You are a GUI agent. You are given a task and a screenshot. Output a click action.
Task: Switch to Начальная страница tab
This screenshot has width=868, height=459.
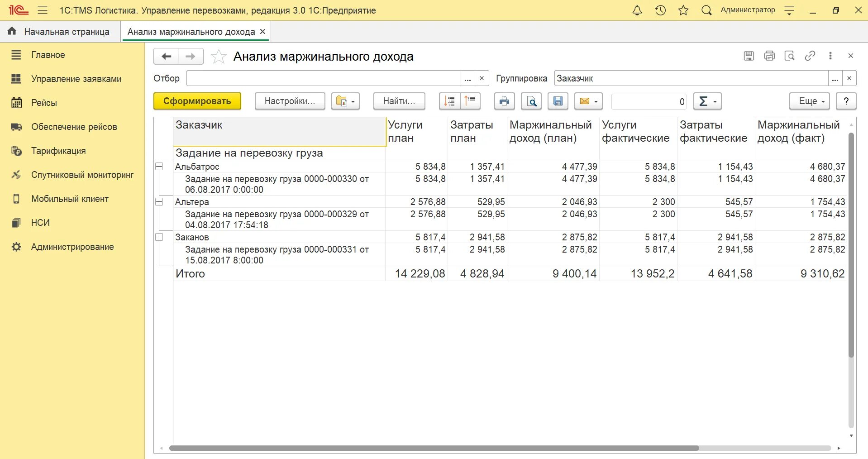tap(59, 32)
